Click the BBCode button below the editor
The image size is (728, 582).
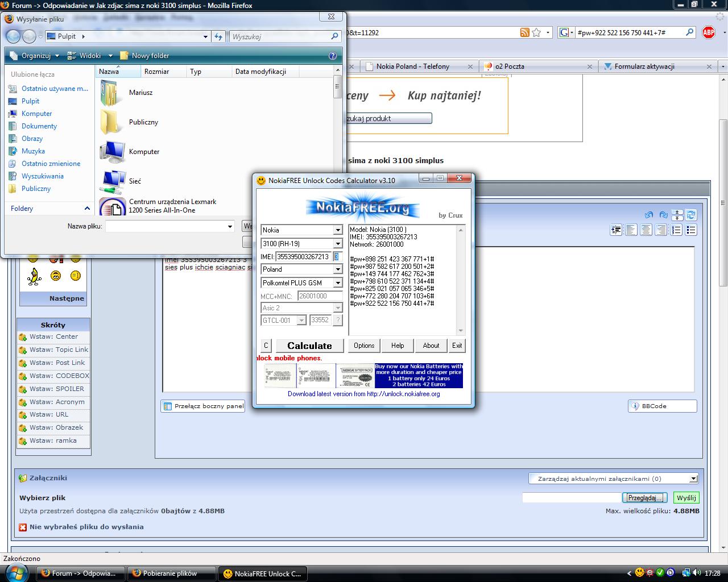pos(662,406)
